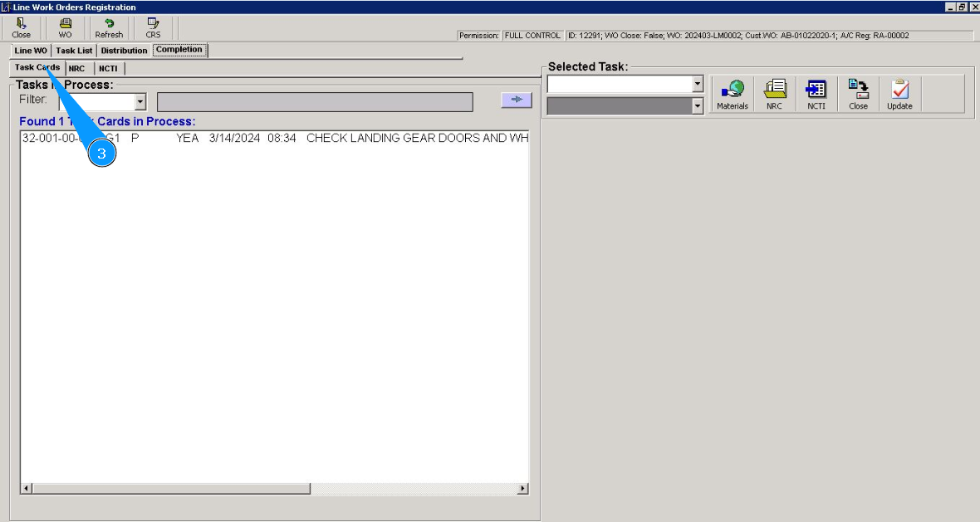
Task: Click the 3/14/2024 date in task row
Action: point(234,138)
